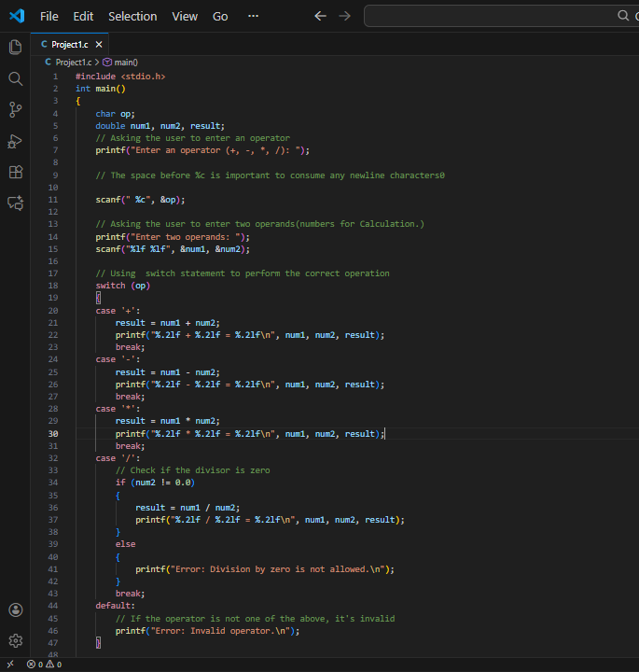Viewport: 639px width, 672px height.
Task: Open Source Control view
Action: click(16, 110)
